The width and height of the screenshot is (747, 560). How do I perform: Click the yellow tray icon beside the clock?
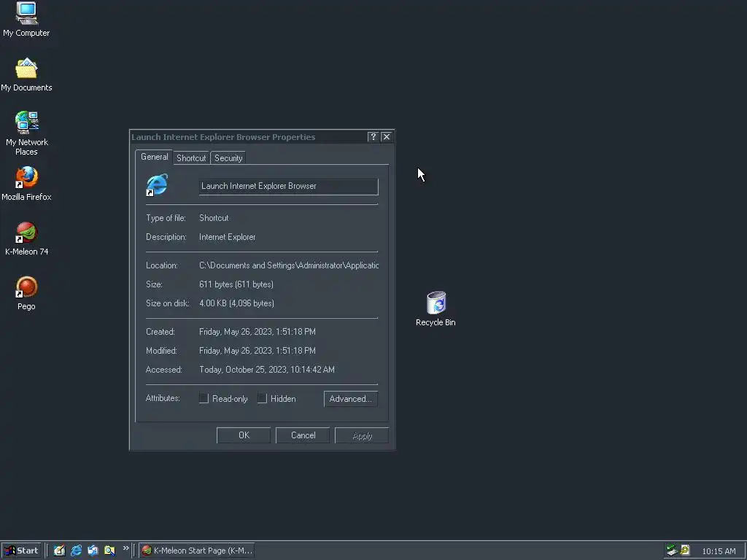pyautogui.click(x=685, y=551)
